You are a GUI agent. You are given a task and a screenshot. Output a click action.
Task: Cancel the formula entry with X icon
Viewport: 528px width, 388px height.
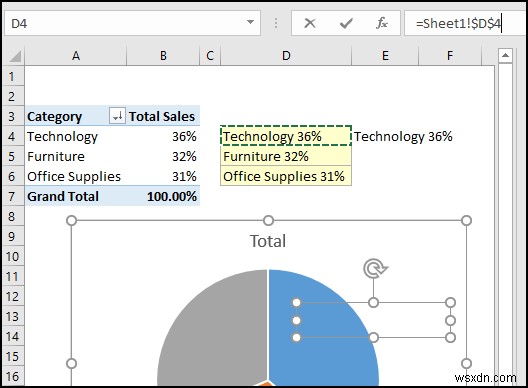point(309,23)
